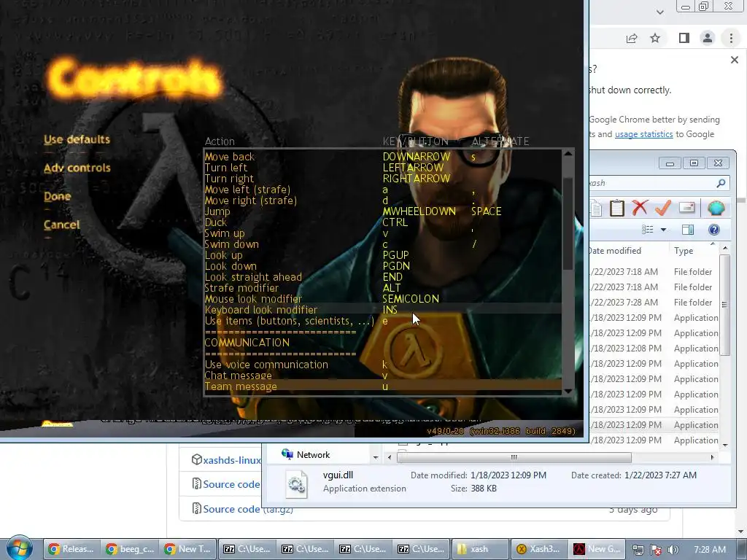Image resolution: width=747 pixels, height=560 pixels.
Task: Click Chrome share page icon
Action: tap(632, 38)
